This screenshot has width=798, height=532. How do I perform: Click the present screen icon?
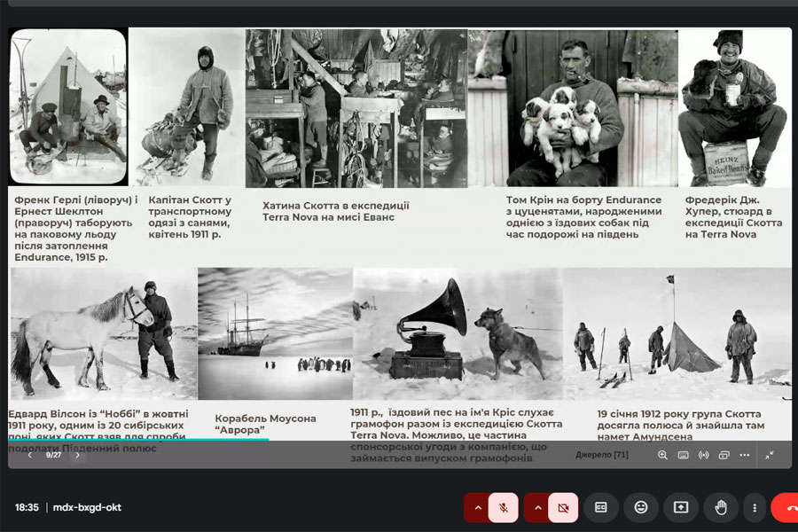click(681, 507)
